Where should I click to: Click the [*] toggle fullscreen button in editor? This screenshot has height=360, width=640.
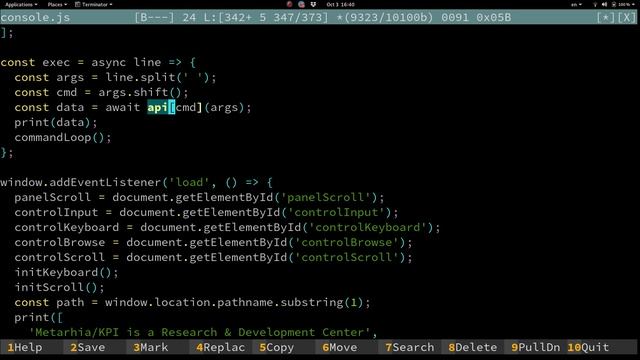click(605, 18)
